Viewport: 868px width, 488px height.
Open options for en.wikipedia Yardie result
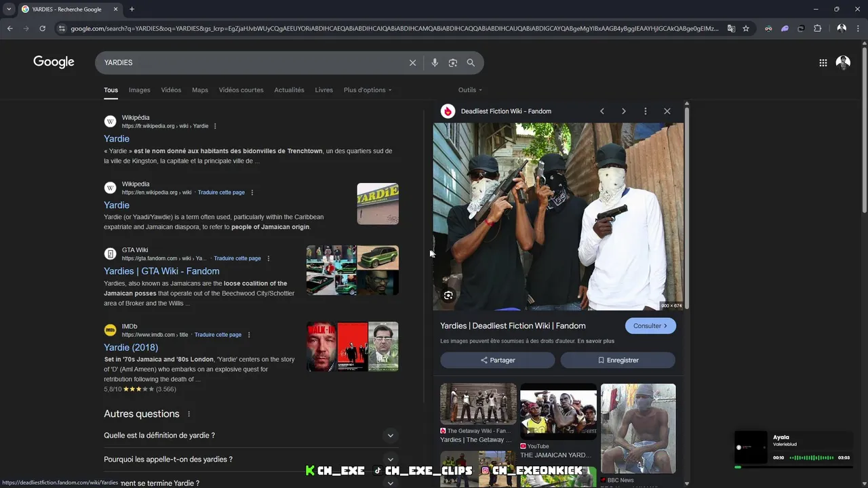coord(252,192)
